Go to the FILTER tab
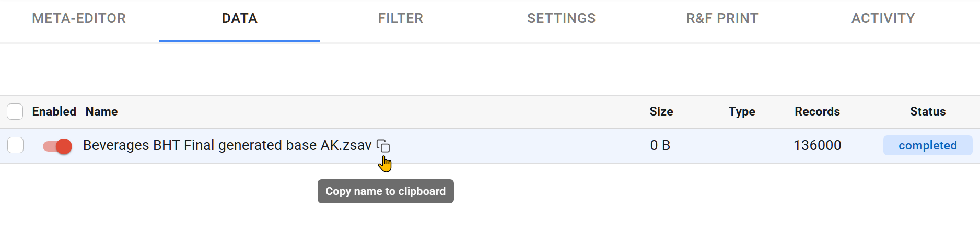 pos(400,19)
